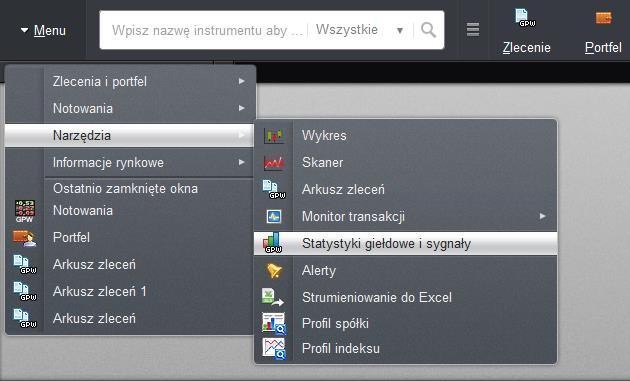Click arrow beside Informacje rynkowe
The width and height of the screenshot is (630, 381).
241,162
